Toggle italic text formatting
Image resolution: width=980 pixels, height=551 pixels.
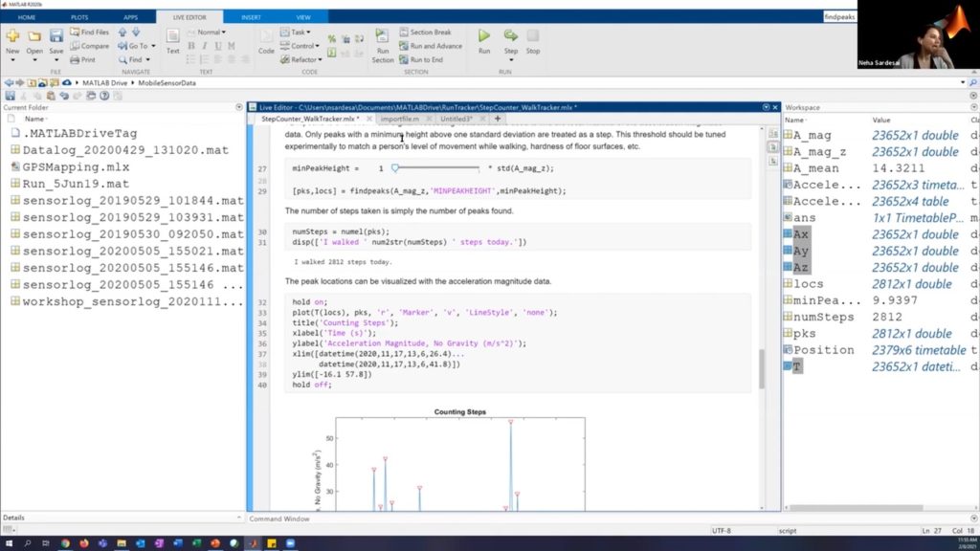pos(205,46)
